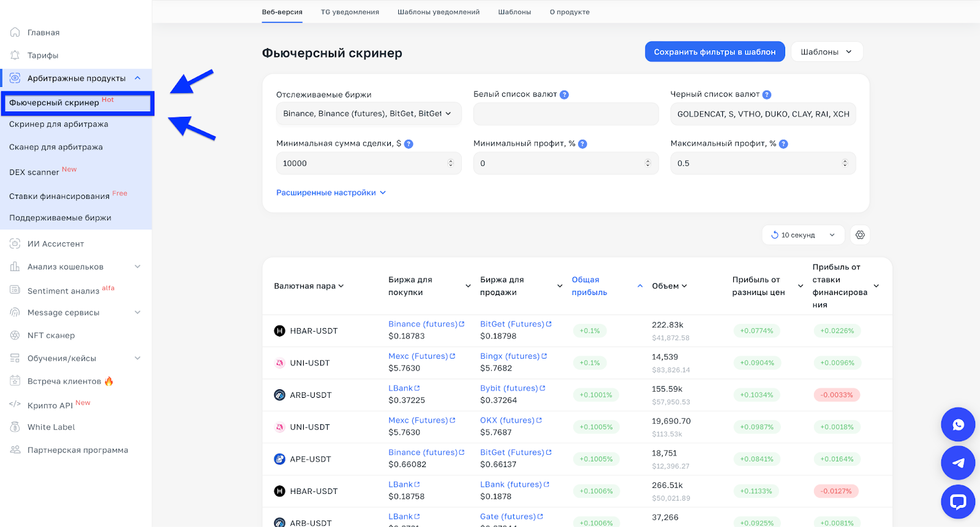Image resolution: width=980 pixels, height=527 pixels.
Task: Click the Sentiment анализ icon
Action: pyautogui.click(x=15, y=290)
